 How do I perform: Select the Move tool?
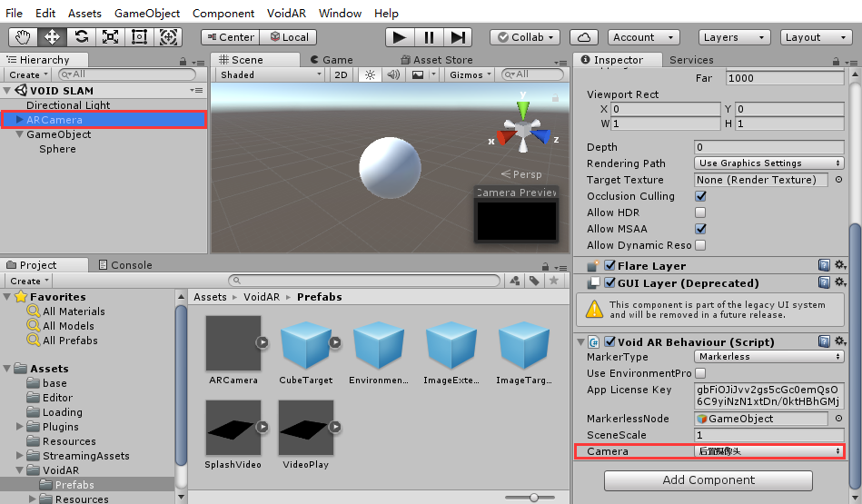coord(52,37)
